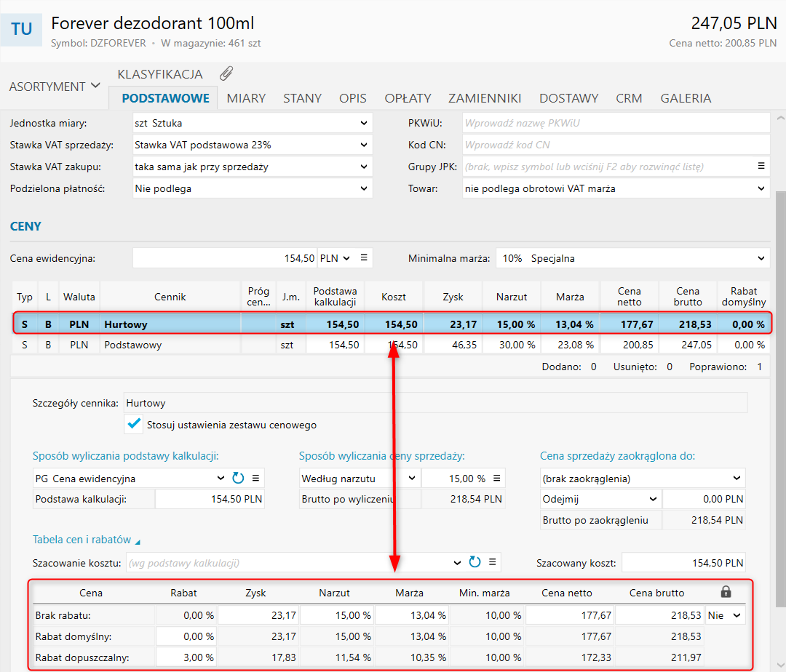
Task: Refresh the Podstawa kalkulacji method
Action: click(238, 478)
